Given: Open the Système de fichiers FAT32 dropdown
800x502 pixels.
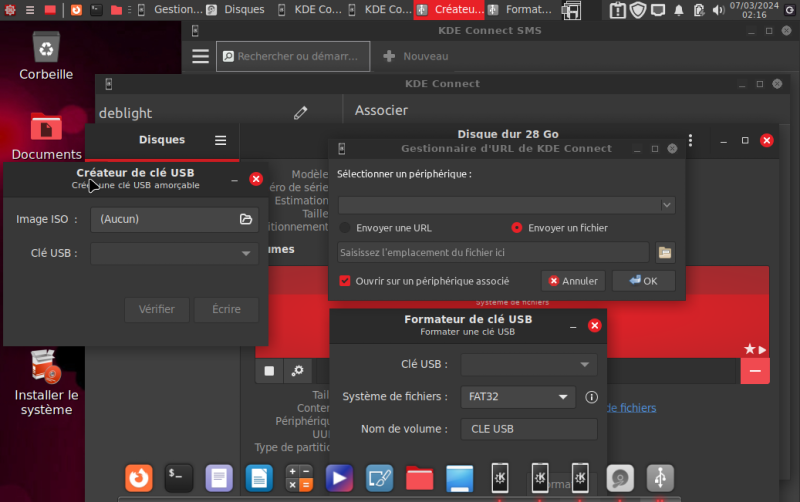Looking at the screenshot, I should (517, 397).
